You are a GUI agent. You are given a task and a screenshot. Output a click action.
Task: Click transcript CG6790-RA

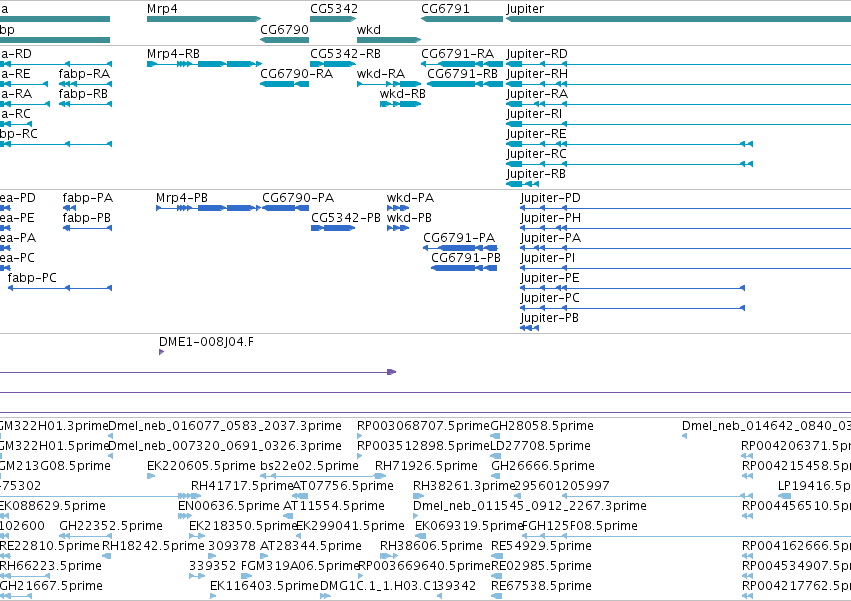click(296, 74)
